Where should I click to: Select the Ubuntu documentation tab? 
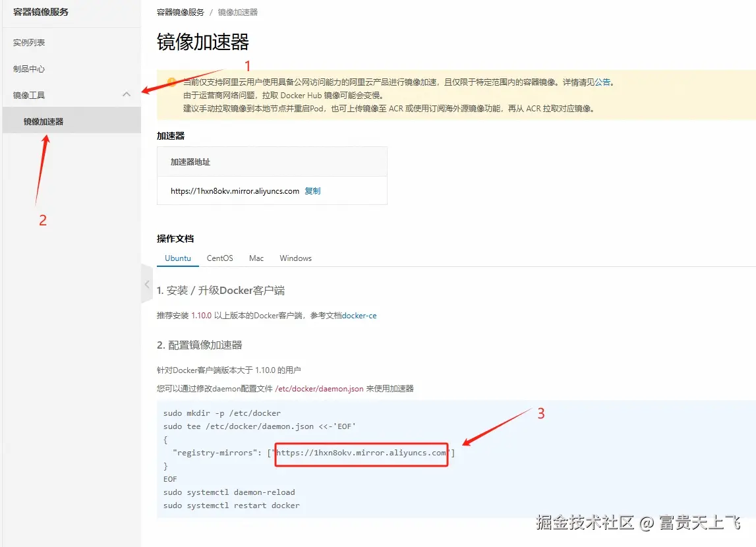(x=177, y=258)
